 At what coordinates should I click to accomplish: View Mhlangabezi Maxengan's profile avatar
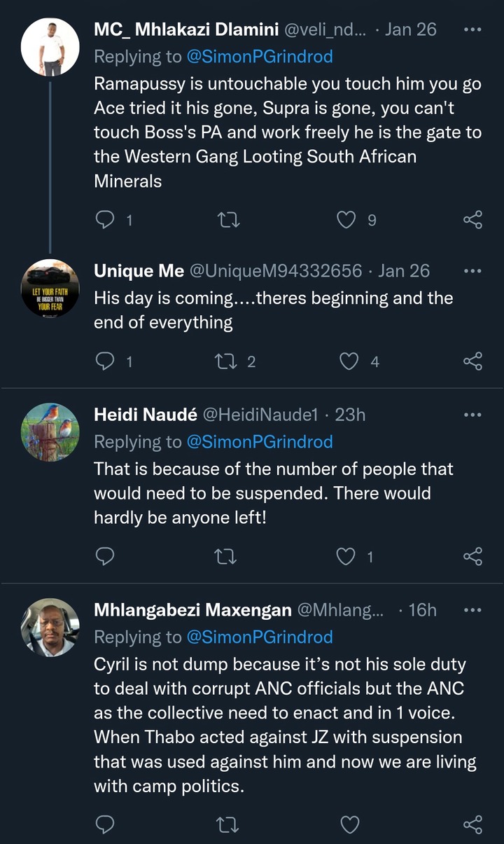[50, 627]
